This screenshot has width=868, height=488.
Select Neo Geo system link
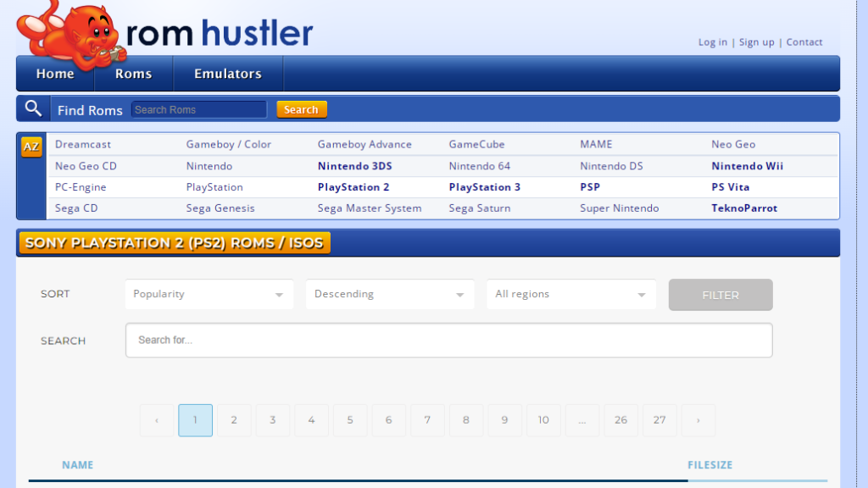[733, 144]
